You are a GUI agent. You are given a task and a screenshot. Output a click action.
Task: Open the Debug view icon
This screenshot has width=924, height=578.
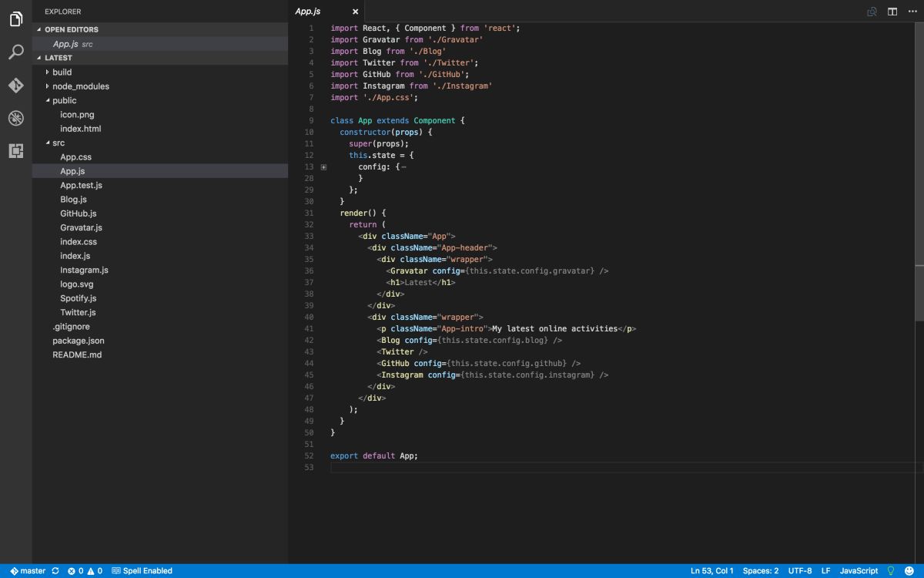pos(15,118)
